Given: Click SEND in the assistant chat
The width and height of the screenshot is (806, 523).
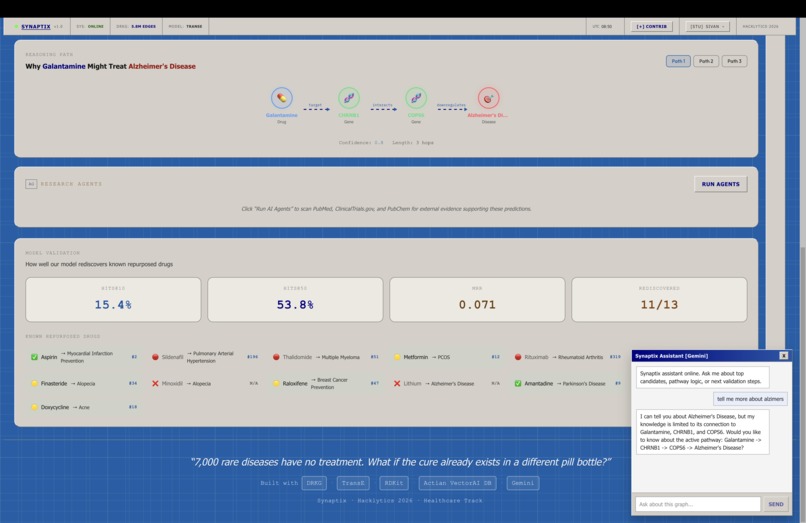Looking at the screenshot, I should click(x=776, y=504).
